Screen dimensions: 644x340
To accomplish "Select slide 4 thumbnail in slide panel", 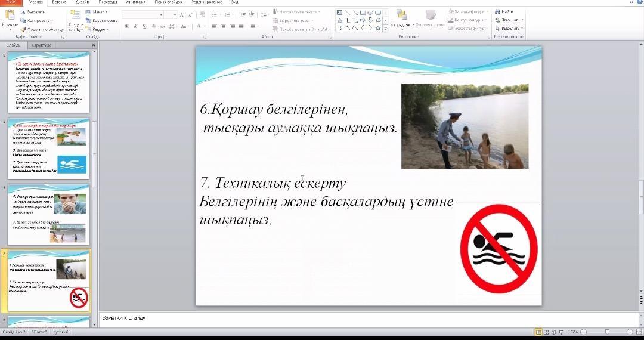I will (x=48, y=214).
